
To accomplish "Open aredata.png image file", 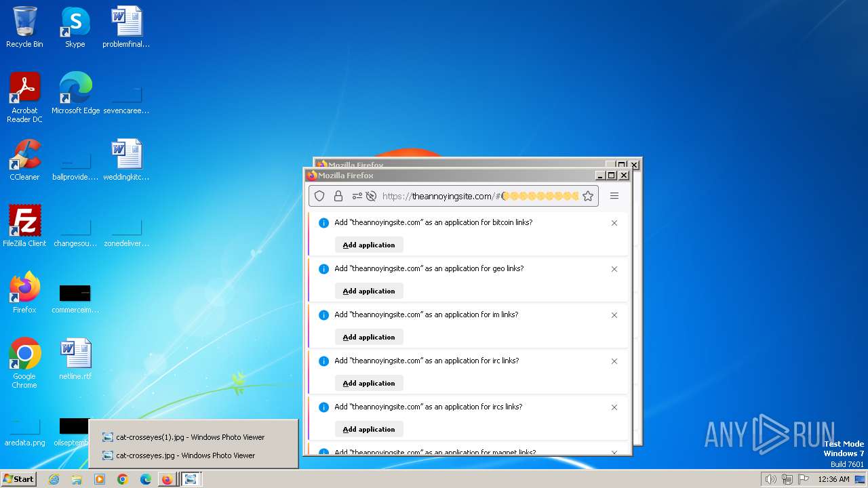I will coord(24,431).
